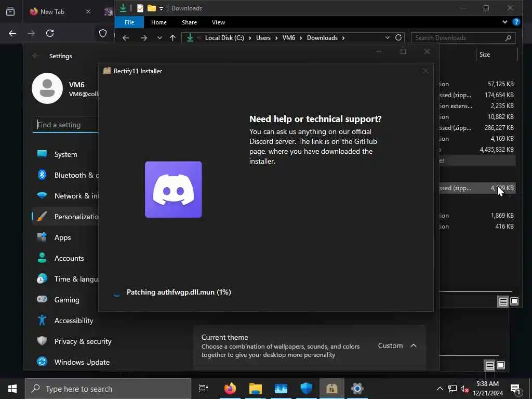Open Time & language settings
Image resolution: width=532 pixels, height=399 pixels.
[65, 279]
